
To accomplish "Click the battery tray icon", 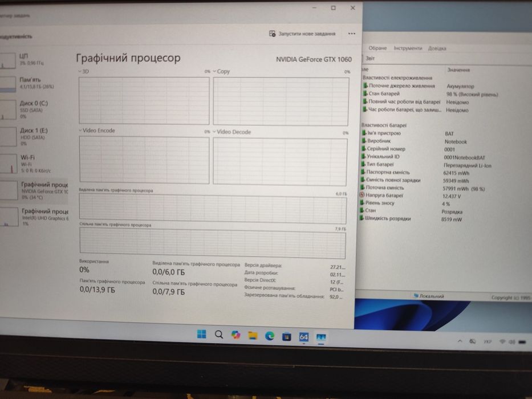I will click(522, 342).
